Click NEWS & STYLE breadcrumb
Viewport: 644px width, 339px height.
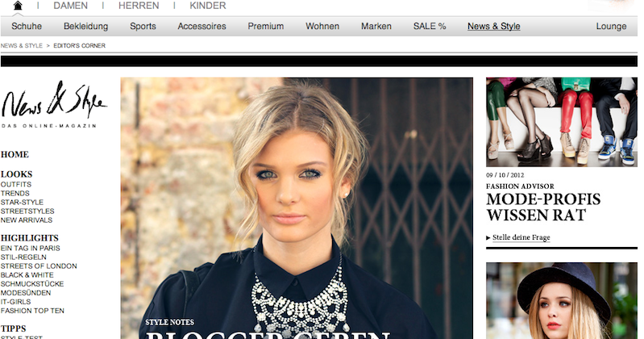pos(21,46)
